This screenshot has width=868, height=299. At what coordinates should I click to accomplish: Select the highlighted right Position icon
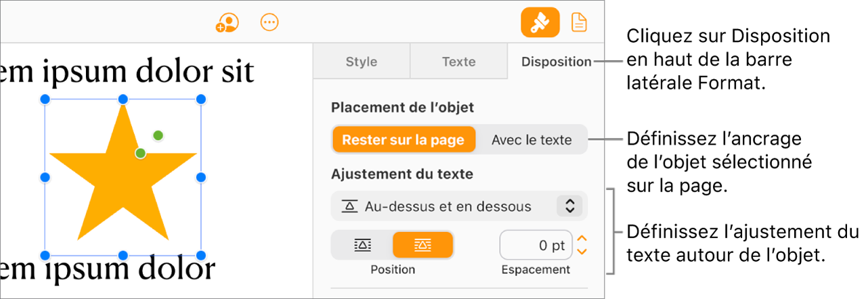coord(422,246)
